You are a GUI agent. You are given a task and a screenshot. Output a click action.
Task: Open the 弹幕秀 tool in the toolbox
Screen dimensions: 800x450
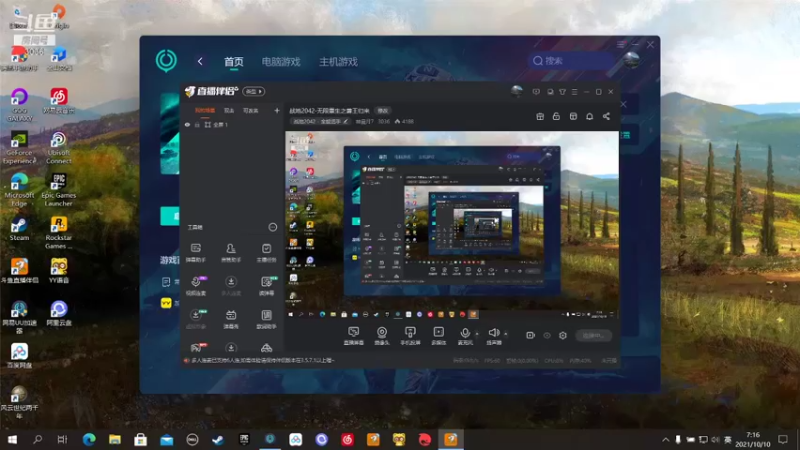click(x=231, y=319)
